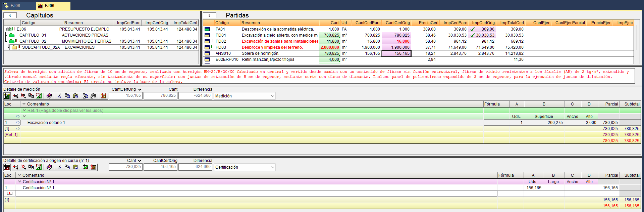This screenshot has width=644, height=212.
Task: Click the green check mark in PD01's ImpCertOrig
Action: [472, 35]
